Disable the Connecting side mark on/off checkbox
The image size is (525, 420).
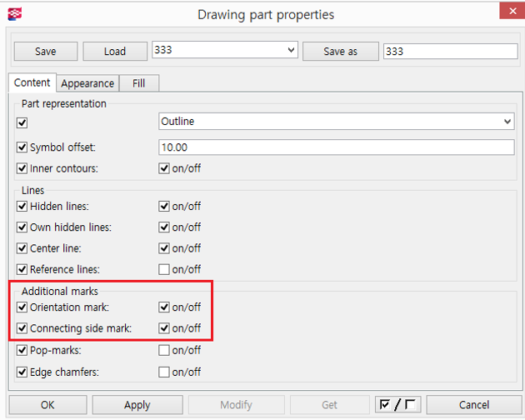[x=163, y=328]
